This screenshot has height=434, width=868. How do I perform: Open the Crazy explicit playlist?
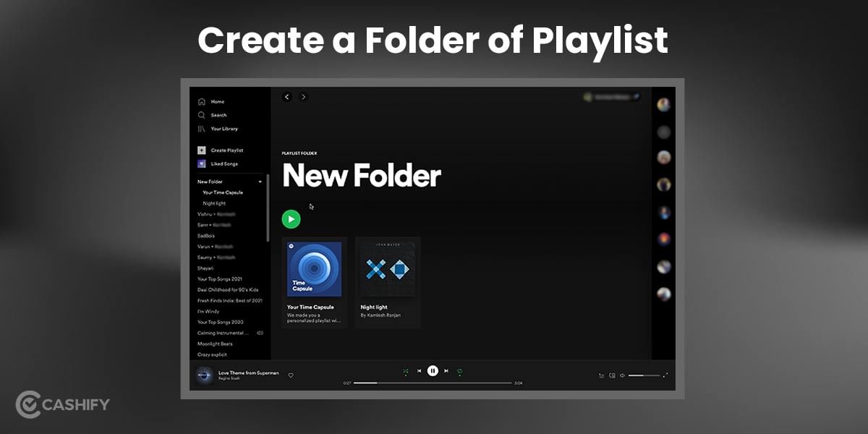[212, 354]
